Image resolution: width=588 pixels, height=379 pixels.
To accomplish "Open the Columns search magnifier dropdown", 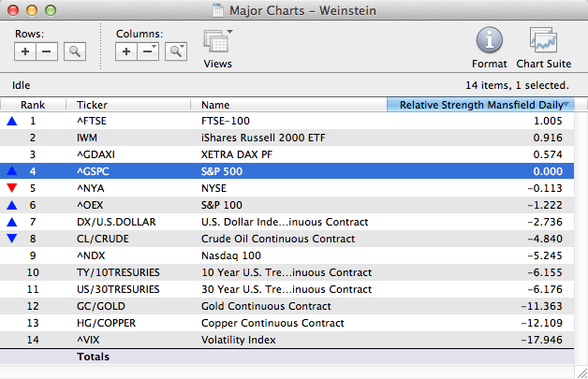I will 175,51.
